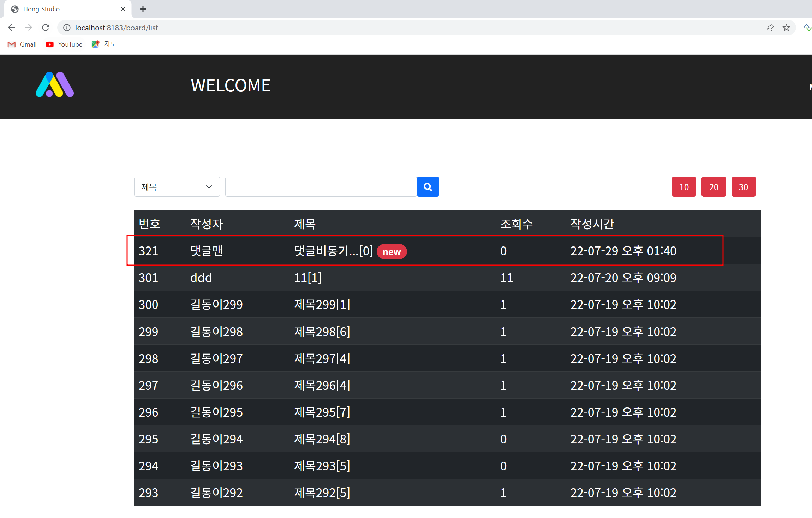
Task: Open post titled 11[1]
Action: (x=308, y=278)
